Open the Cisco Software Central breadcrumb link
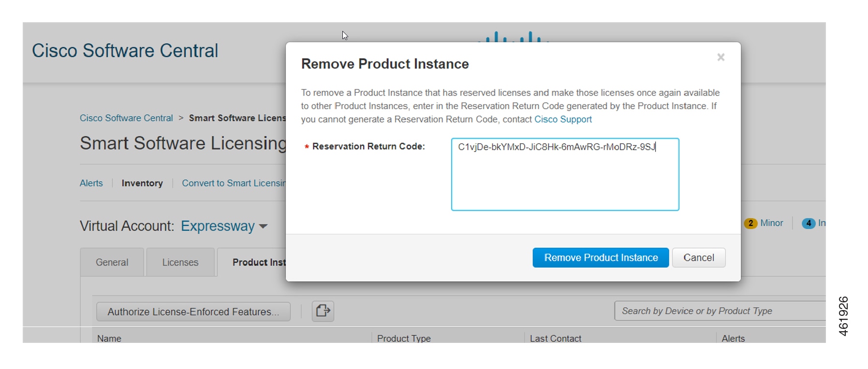Image resolution: width=868 pixels, height=369 pixels. (126, 118)
